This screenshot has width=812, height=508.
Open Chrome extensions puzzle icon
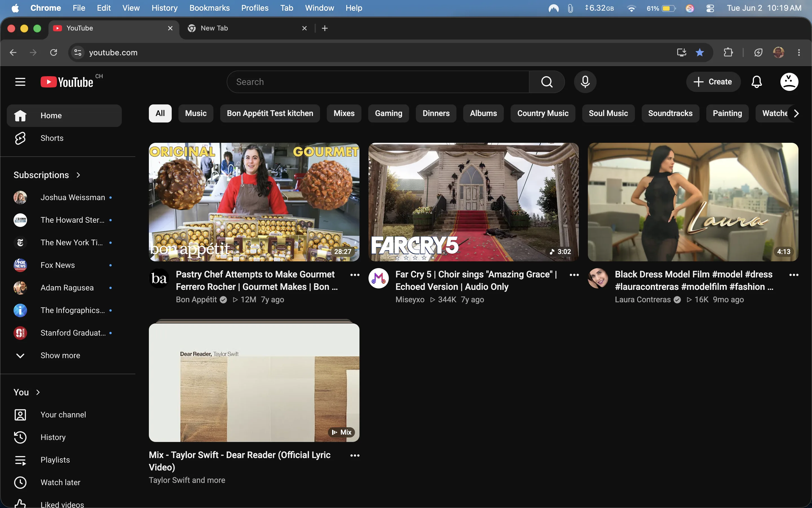[x=728, y=52]
